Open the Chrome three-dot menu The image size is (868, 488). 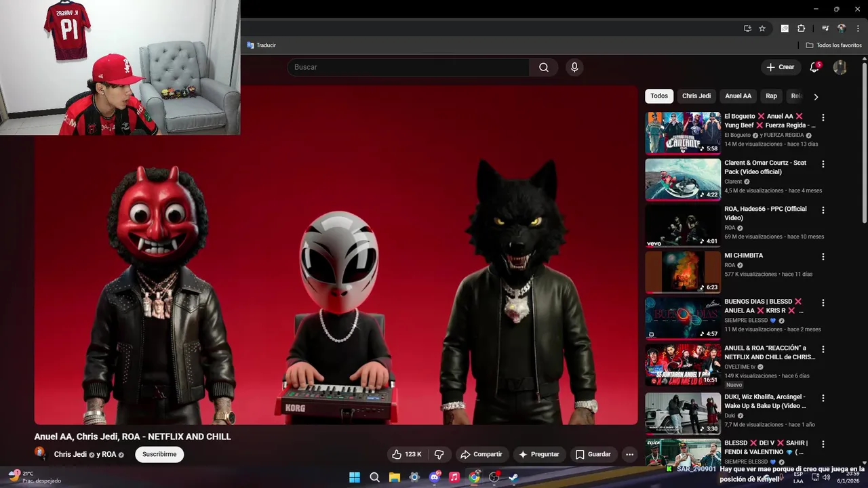[x=858, y=28]
